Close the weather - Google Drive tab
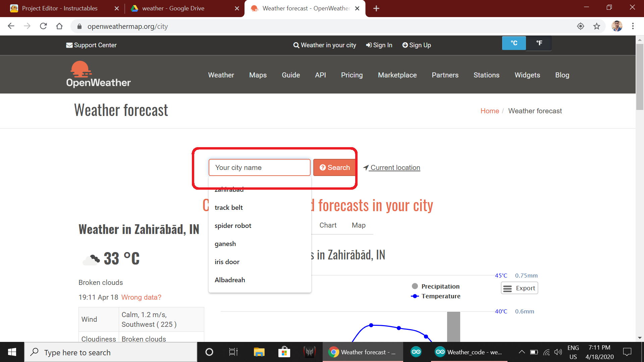The image size is (644, 362). (237, 8)
